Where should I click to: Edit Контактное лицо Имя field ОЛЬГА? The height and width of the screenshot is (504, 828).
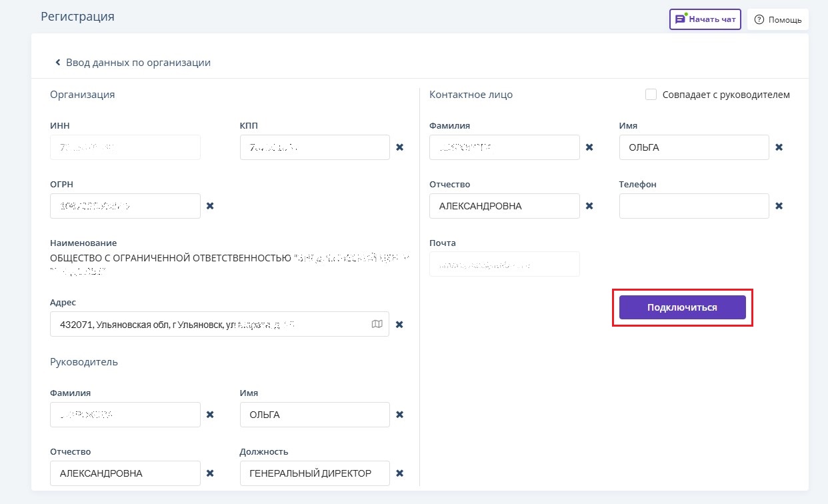click(694, 147)
